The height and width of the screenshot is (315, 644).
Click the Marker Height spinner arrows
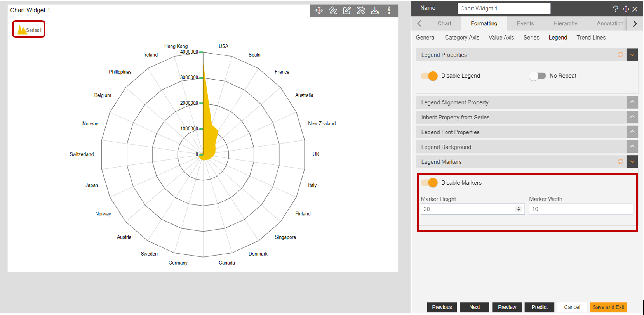pos(519,209)
